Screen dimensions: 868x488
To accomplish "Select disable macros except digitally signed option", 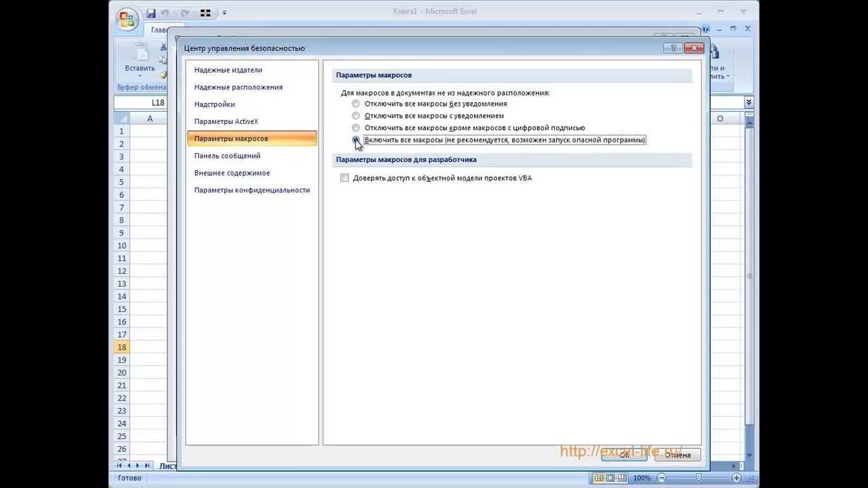I will click(355, 127).
